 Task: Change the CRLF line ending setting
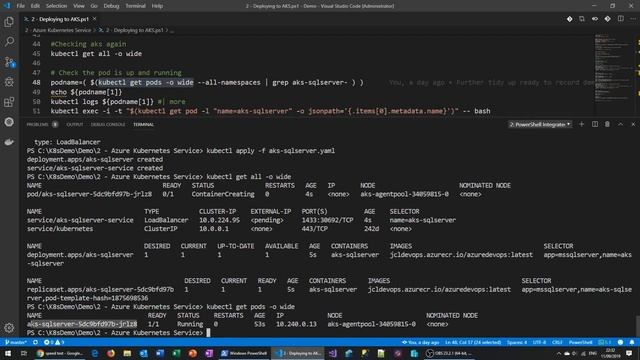pyautogui.click(x=557, y=342)
